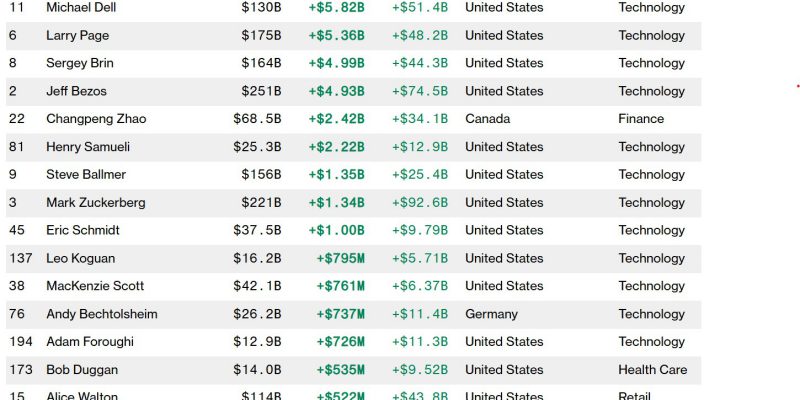Open Eric Schmidt's profile link

[83, 230]
